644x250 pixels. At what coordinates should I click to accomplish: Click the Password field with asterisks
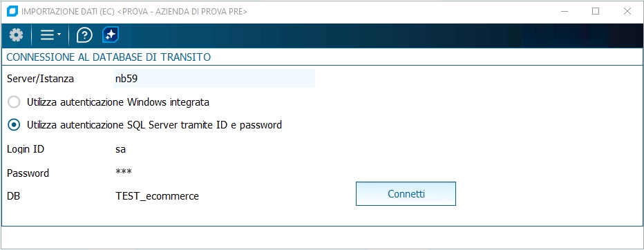point(124,172)
